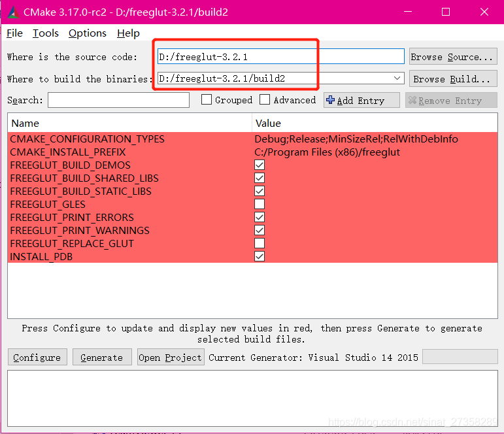
Task: Select the FREEGLUT_GLES name cell
Action: (48, 204)
